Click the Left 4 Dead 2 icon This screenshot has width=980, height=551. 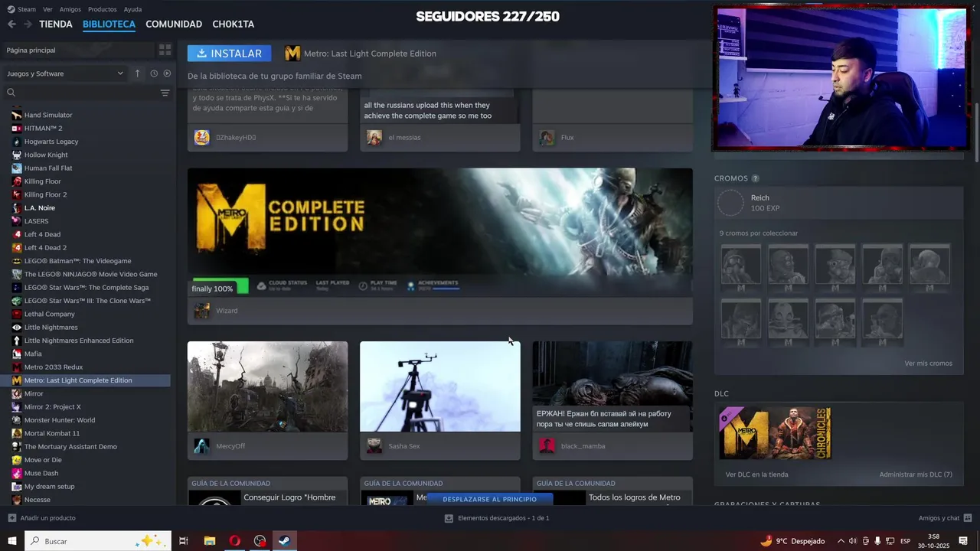[17, 248]
